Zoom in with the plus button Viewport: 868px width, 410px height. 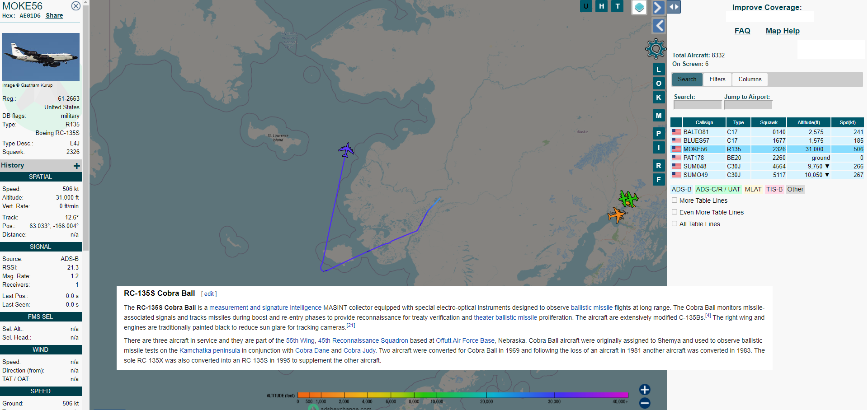coord(645,389)
